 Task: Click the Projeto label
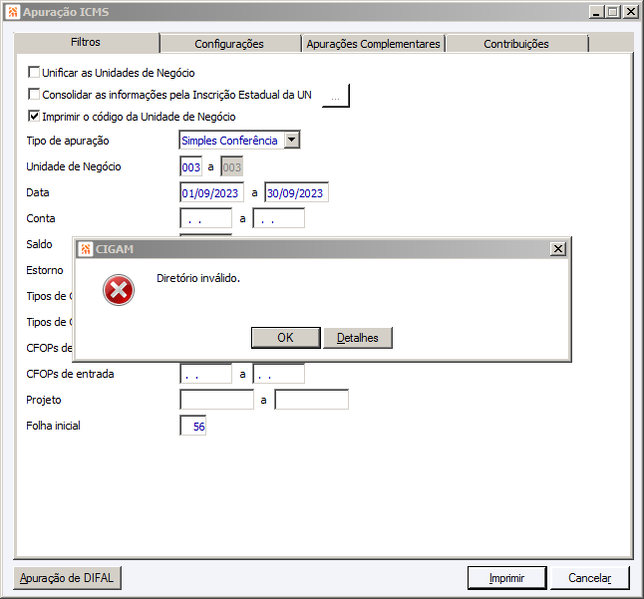(x=44, y=400)
